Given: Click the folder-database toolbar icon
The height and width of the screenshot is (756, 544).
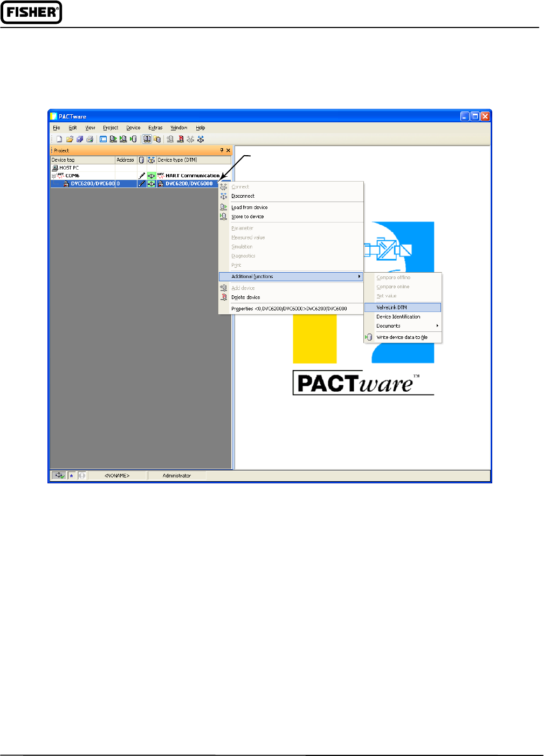Looking at the screenshot, I should 157,139.
